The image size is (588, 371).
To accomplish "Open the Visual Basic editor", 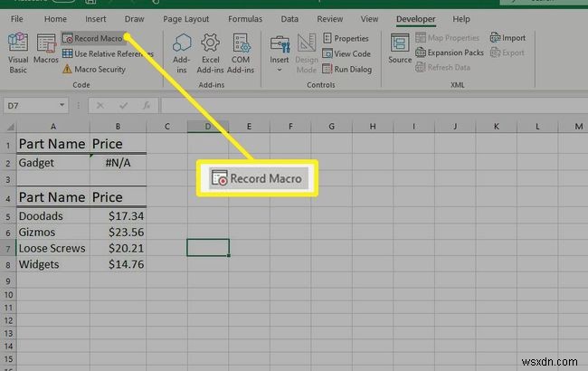I will pos(17,52).
